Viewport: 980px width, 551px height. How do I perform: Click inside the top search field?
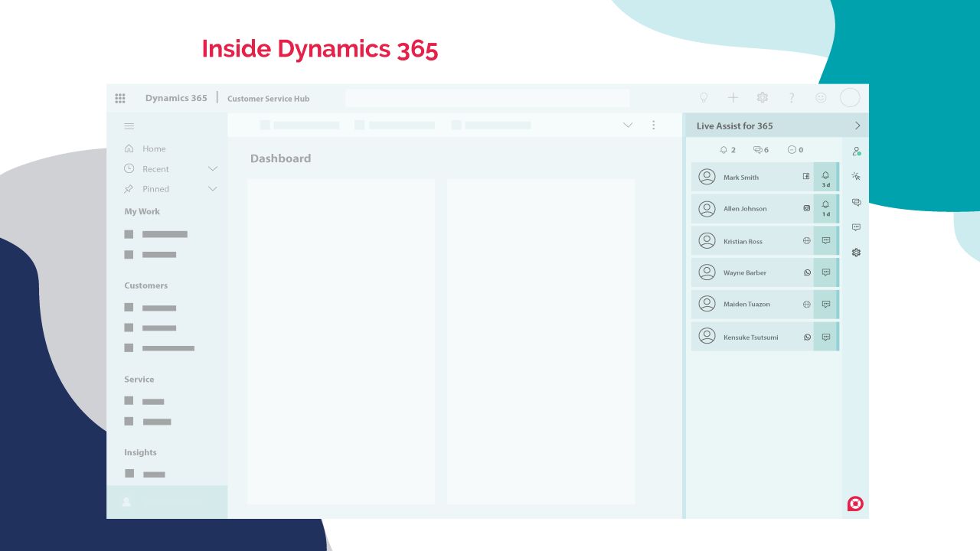tap(488, 98)
